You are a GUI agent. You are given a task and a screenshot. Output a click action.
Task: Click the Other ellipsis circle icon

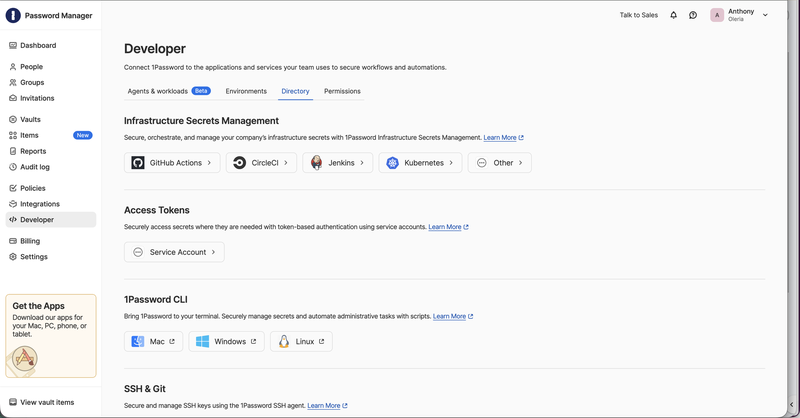click(x=482, y=163)
